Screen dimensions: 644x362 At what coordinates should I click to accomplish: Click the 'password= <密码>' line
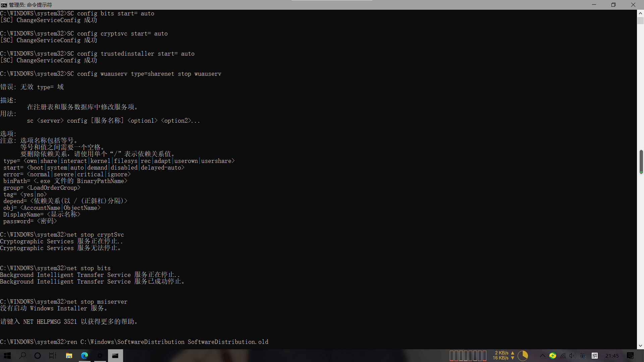tap(30, 221)
